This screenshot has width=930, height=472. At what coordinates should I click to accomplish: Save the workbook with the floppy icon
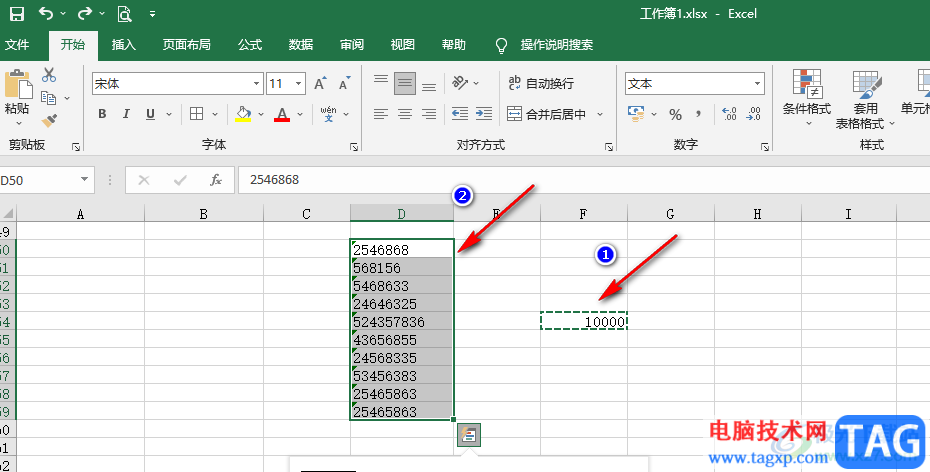(17, 14)
